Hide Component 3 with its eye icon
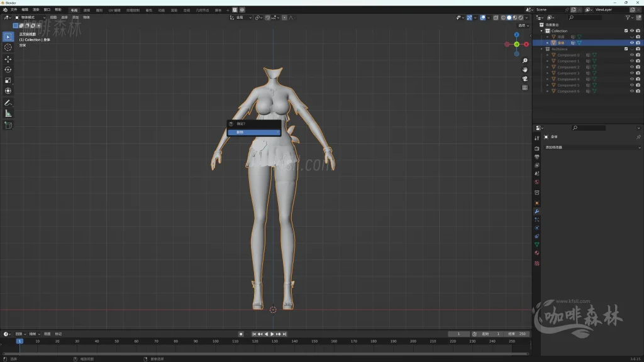Screen dimensions: 644x362 [632, 73]
